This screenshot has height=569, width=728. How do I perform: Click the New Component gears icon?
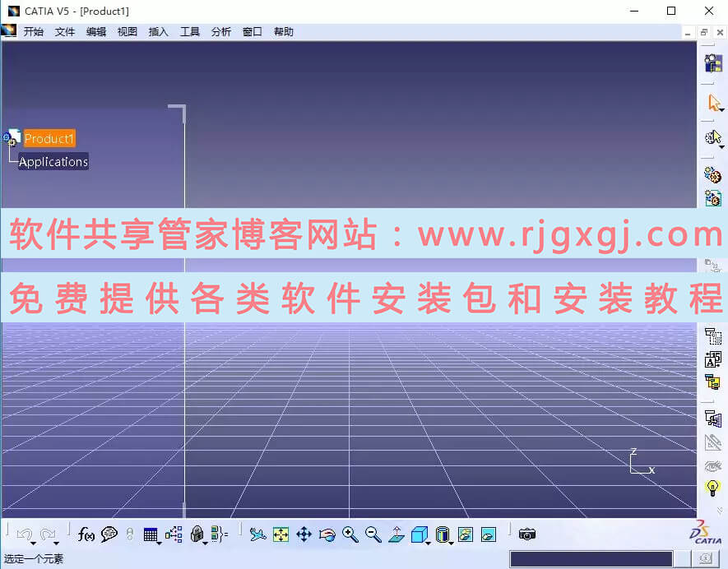point(712,175)
